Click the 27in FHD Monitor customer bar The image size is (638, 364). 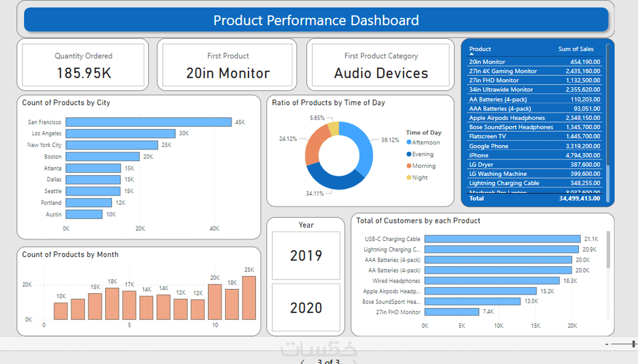tap(452, 312)
